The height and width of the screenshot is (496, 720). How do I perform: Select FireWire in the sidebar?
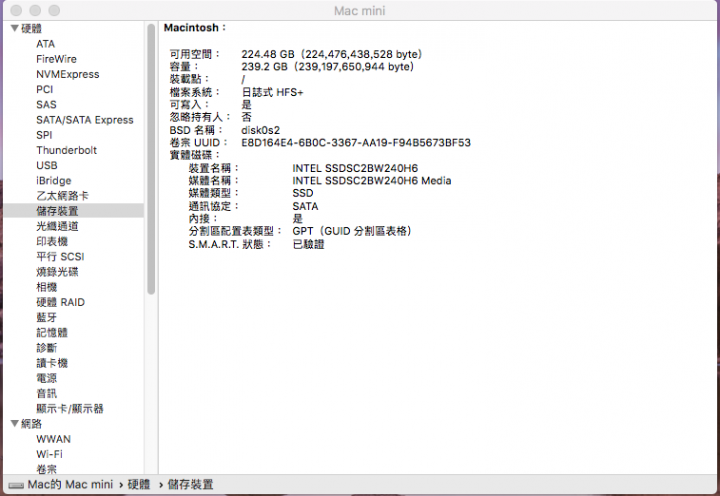(x=56, y=59)
